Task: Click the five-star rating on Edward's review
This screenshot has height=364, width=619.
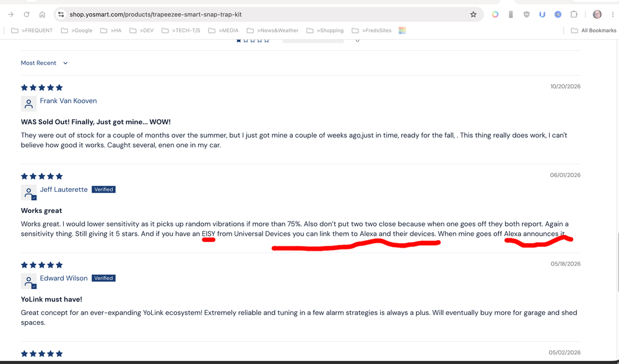Action: point(42,266)
